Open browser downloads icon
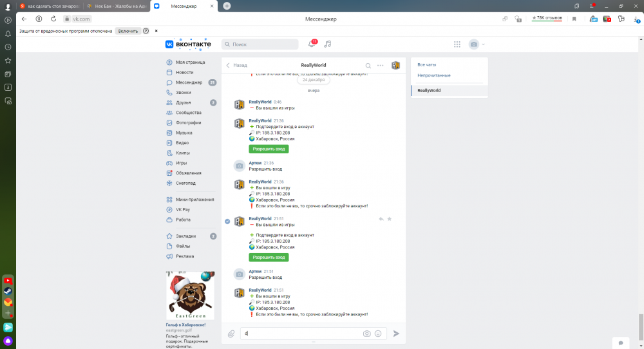The height and width of the screenshot is (349, 644). pos(637,19)
